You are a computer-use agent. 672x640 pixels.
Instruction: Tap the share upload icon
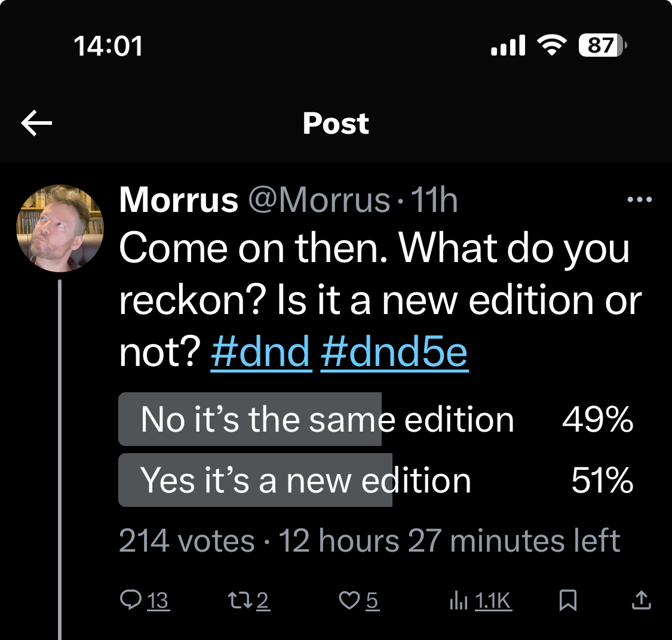[x=641, y=599]
